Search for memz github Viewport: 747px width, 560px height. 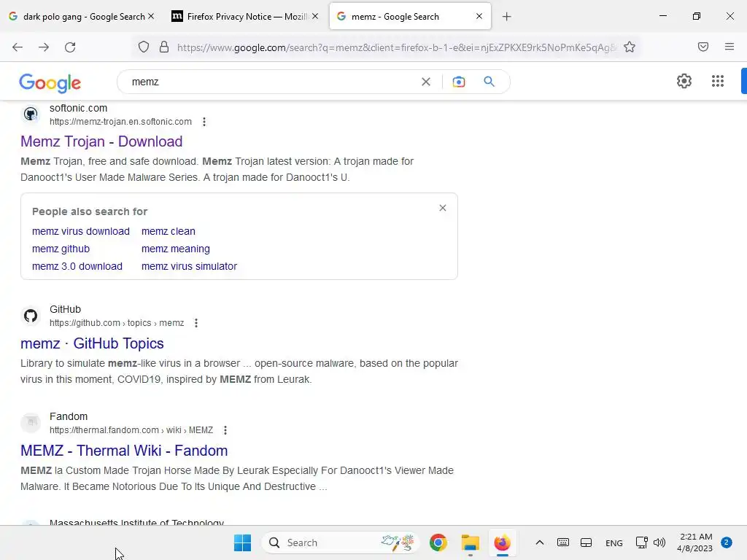(61, 249)
